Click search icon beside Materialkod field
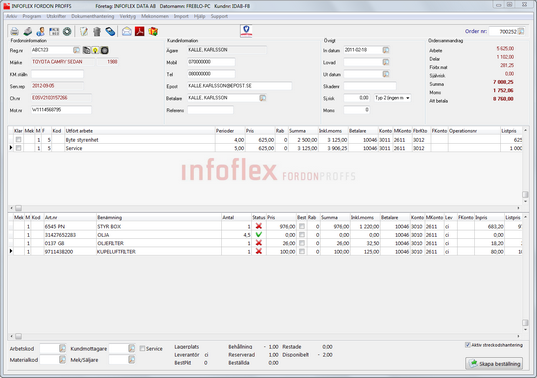The height and width of the screenshot is (378, 537). pyautogui.click(x=62, y=360)
